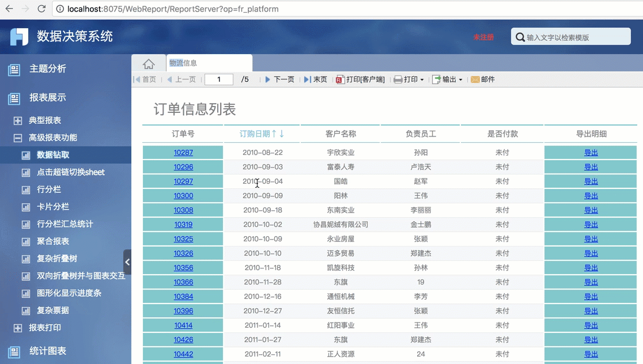Viewport: 643px width, 364px height.
Task: Switch to the 物流信息 tab
Action: [x=183, y=63]
